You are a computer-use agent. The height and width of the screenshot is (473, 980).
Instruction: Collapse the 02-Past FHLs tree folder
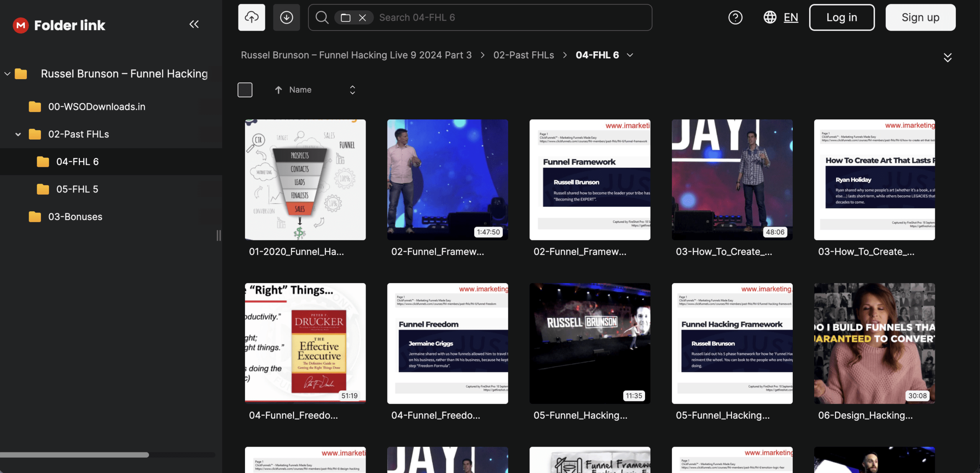(x=18, y=134)
